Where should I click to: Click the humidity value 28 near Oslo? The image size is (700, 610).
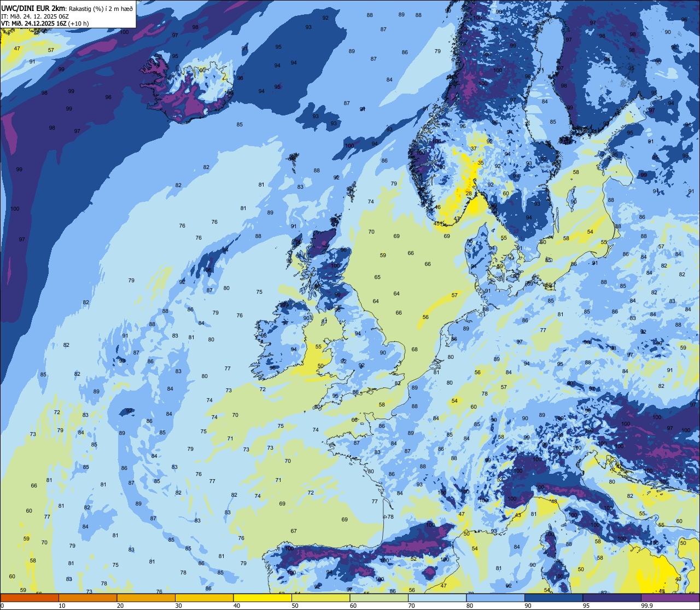point(469,194)
